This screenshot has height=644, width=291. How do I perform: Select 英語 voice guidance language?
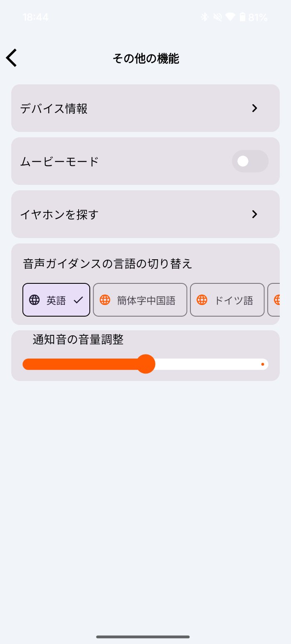pos(56,300)
